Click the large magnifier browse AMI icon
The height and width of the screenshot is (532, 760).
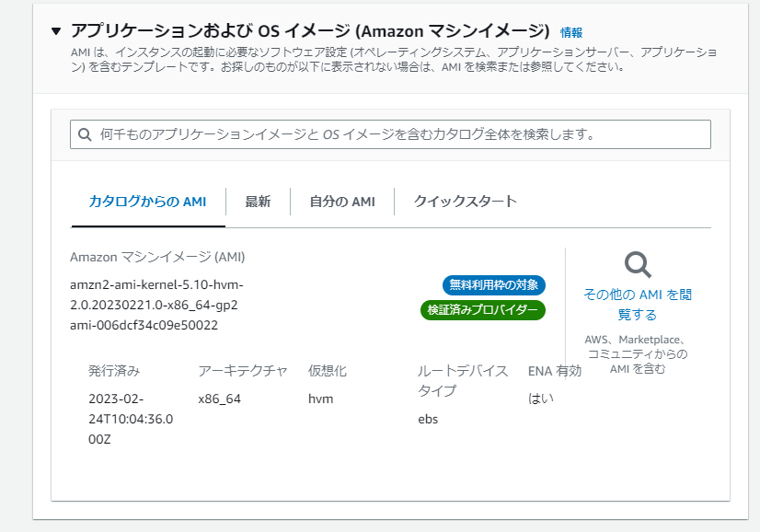click(638, 265)
